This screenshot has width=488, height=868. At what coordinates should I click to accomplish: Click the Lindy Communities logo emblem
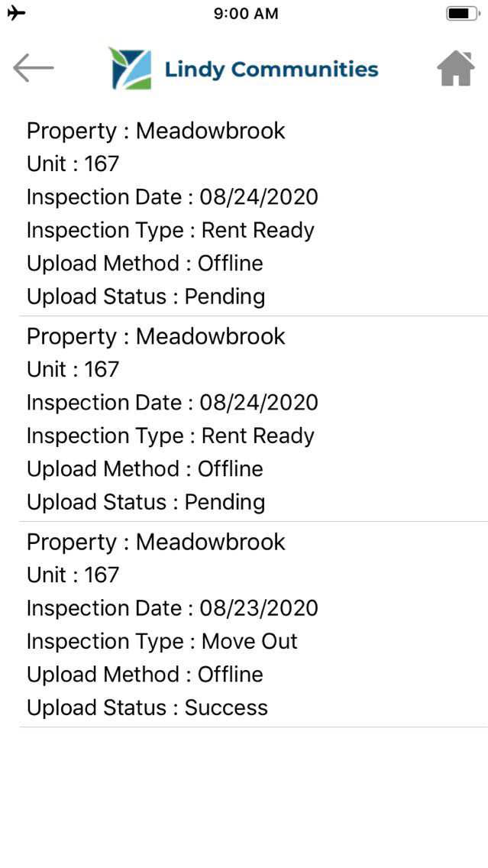130,69
